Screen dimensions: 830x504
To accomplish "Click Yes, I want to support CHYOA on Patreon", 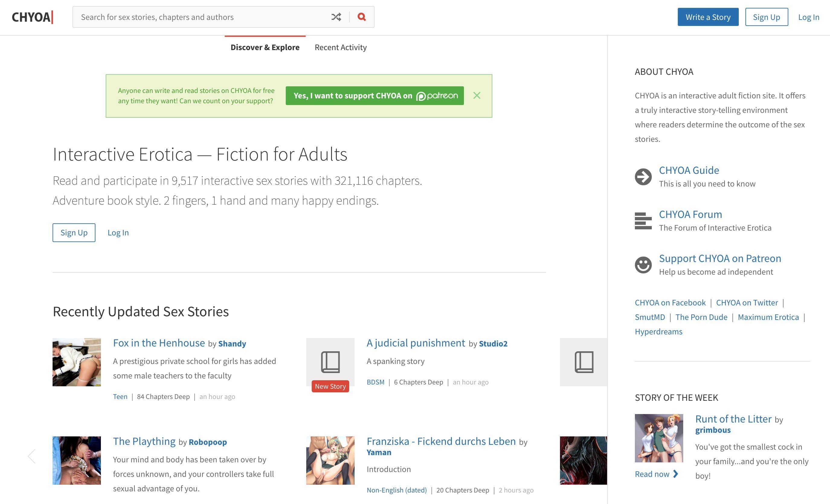I will [375, 96].
